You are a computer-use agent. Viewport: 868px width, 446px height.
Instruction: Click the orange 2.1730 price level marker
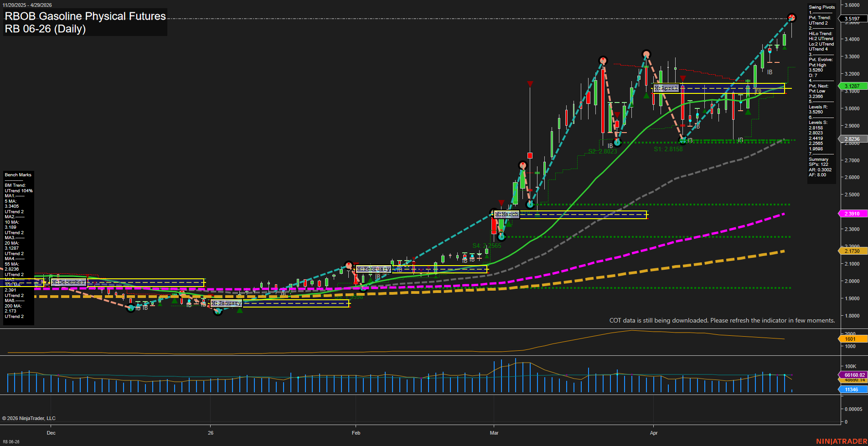[x=851, y=251]
